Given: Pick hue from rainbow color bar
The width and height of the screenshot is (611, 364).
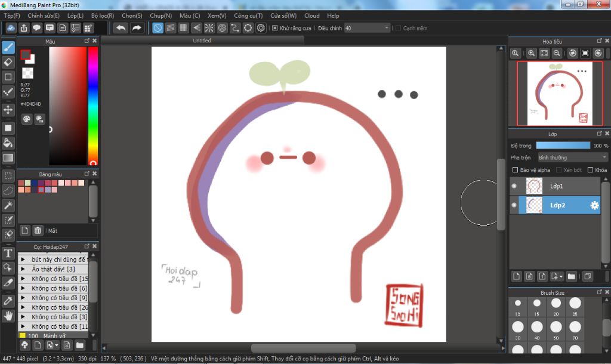Looking at the screenshot, I should [92, 106].
